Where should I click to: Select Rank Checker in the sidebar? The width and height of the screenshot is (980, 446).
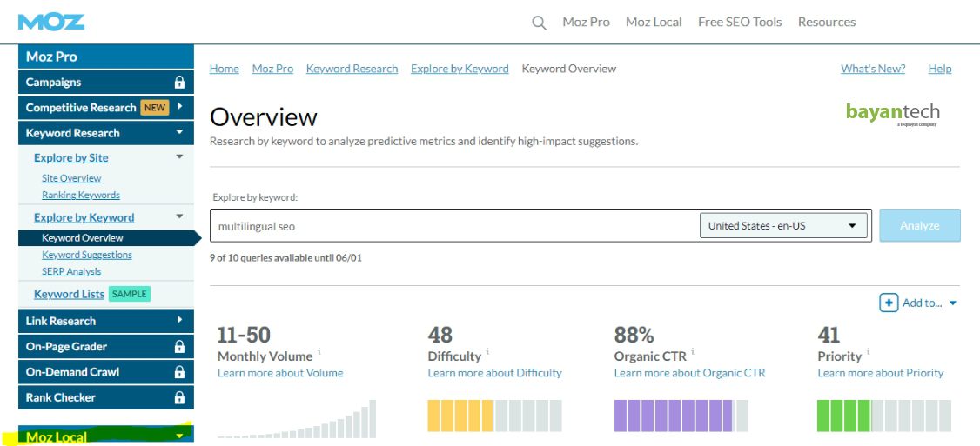[x=106, y=398]
